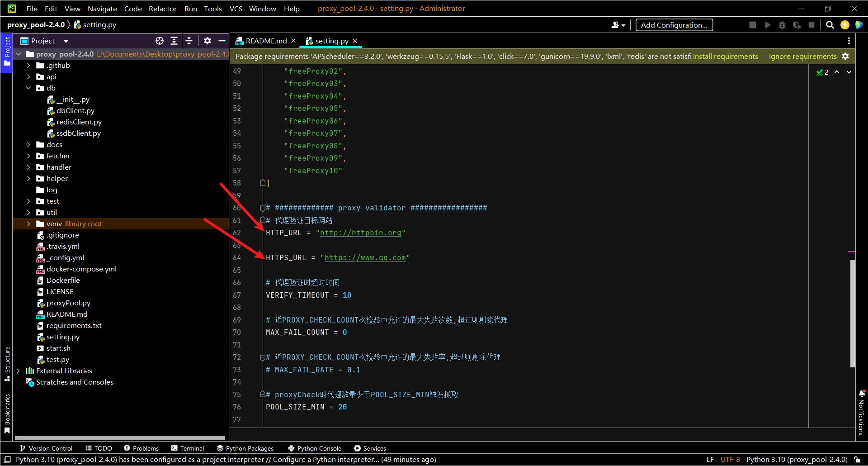The width and height of the screenshot is (868, 466).
Task: Close the setting.py tab
Action: pyautogui.click(x=355, y=41)
